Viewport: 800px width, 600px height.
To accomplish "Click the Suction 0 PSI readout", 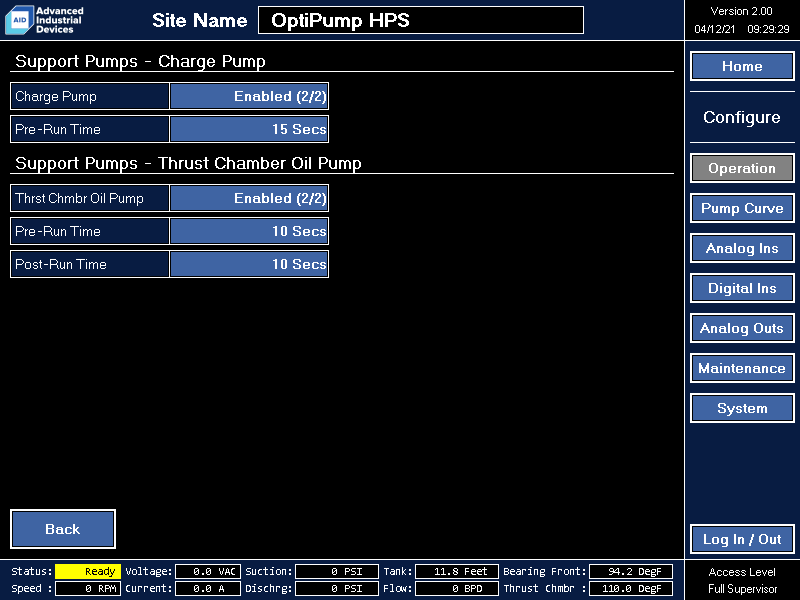I will (x=337, y=571).
